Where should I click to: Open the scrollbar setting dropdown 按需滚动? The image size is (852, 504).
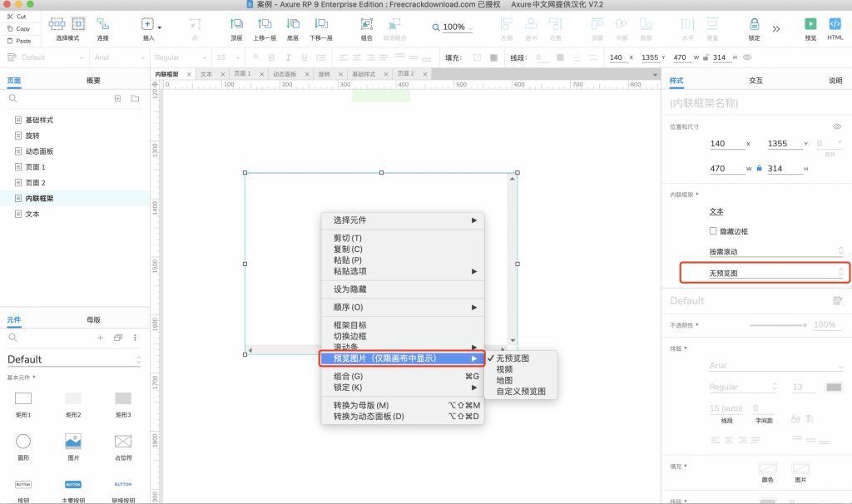pos(775,251)
